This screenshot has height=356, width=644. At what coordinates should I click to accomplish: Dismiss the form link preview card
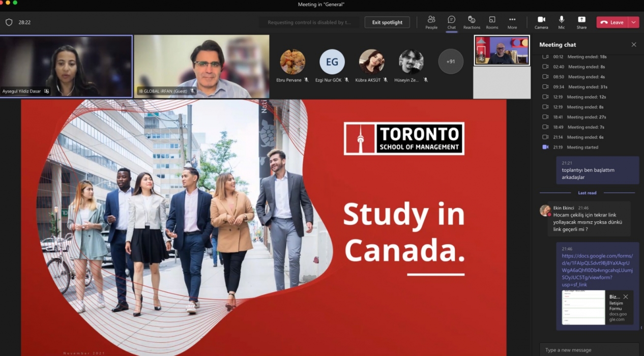(x=626, y=296)
